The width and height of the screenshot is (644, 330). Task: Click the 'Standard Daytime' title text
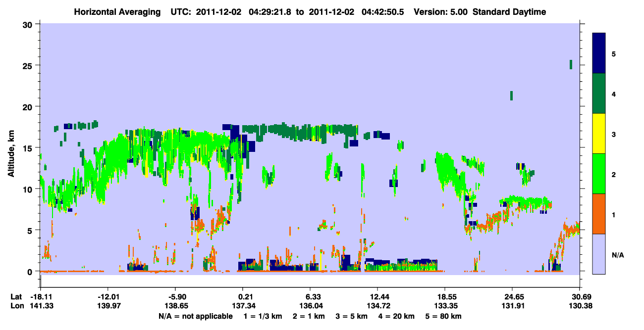[509, 12]
